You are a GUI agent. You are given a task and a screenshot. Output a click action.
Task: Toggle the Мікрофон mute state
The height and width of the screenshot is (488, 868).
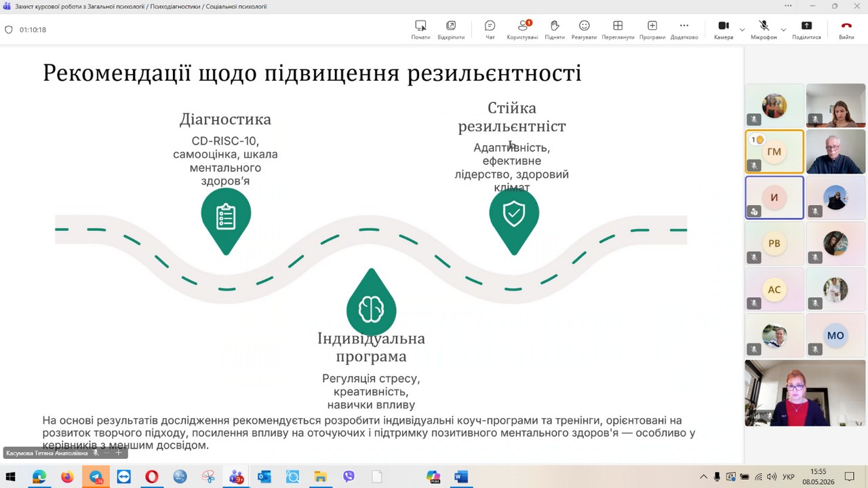click(764, 29)
